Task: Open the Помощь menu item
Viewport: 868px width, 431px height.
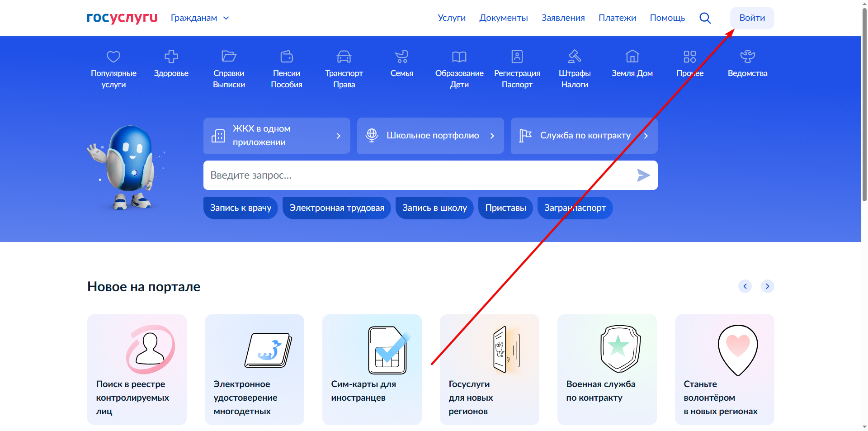Action: [x=668, y=18]
